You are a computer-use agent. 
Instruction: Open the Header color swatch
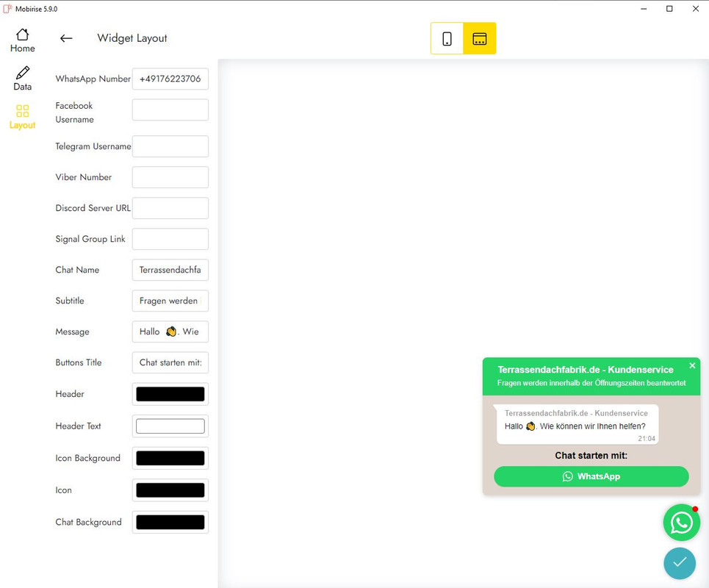170,394
